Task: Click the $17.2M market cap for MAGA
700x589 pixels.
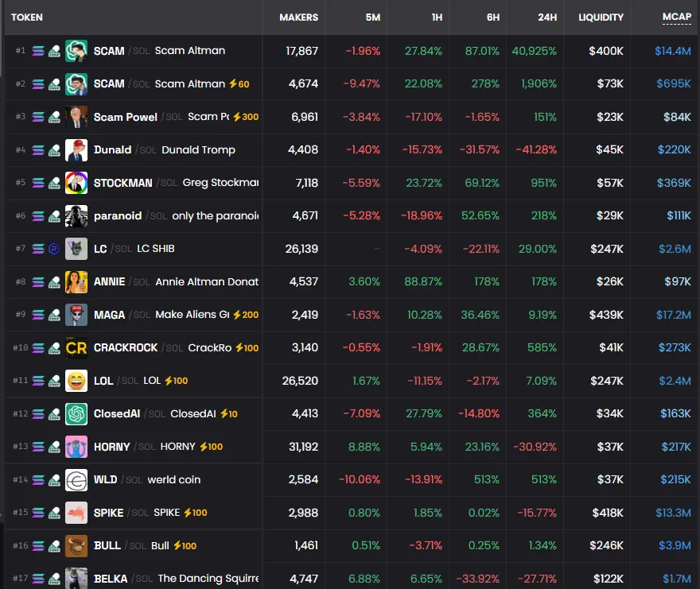Action: (673, 315)
